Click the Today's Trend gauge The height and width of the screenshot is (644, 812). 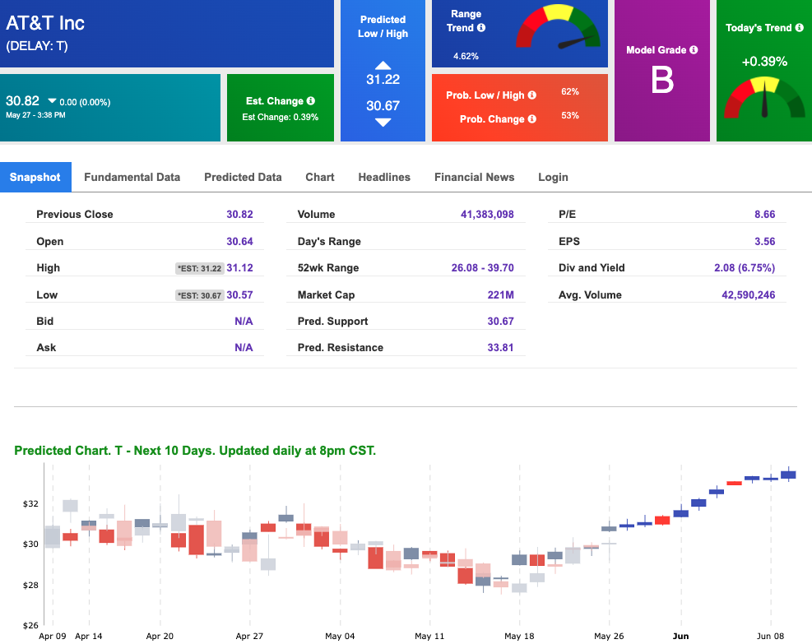tap(763, 97)
